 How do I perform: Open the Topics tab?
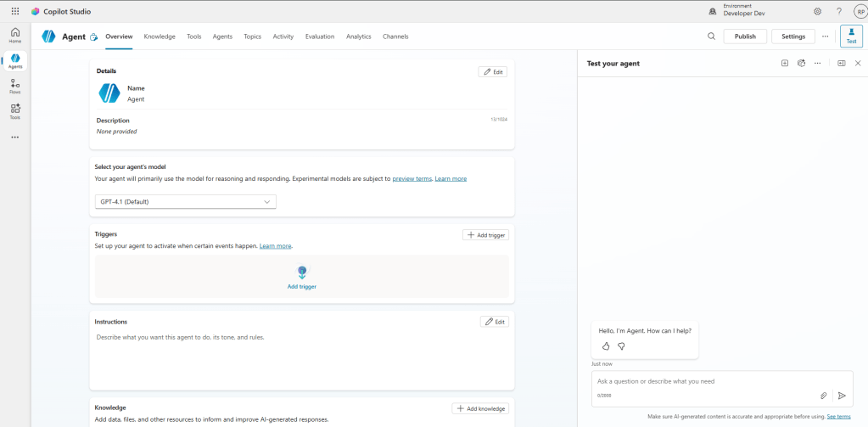[252, 37]
